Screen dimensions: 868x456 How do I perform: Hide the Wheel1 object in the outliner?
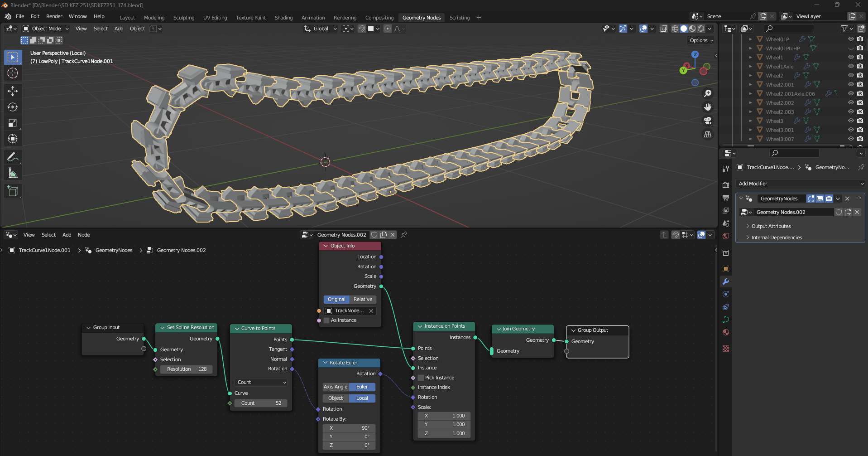850,57
